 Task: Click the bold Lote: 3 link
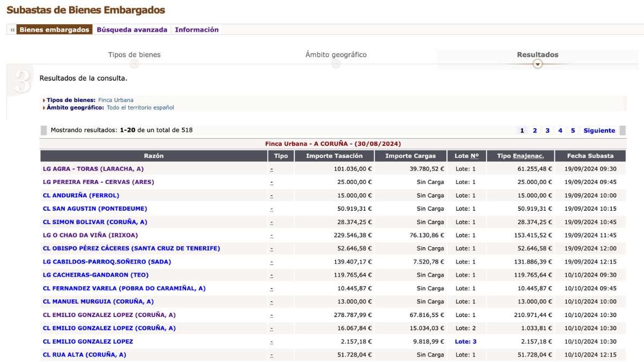pyautogui.click(x=466, y=341)
